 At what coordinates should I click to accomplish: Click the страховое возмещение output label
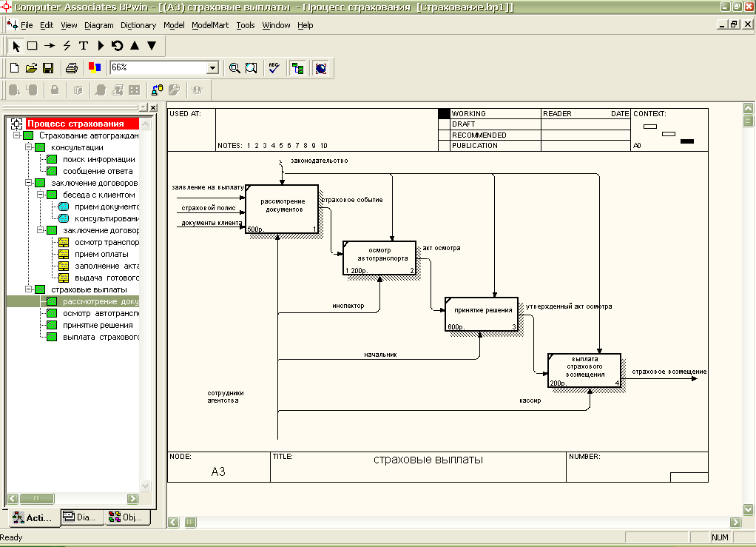[x=669, y=372]
